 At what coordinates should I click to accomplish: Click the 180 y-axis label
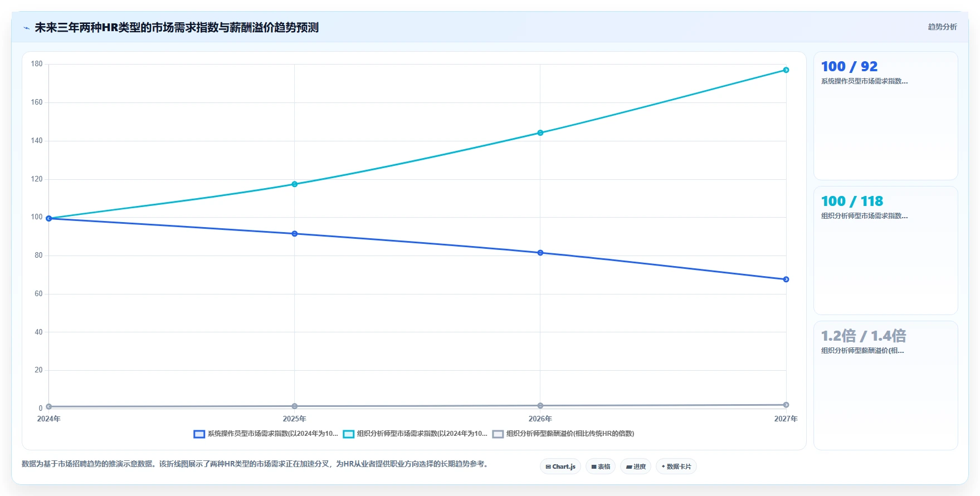coord(37,64)
